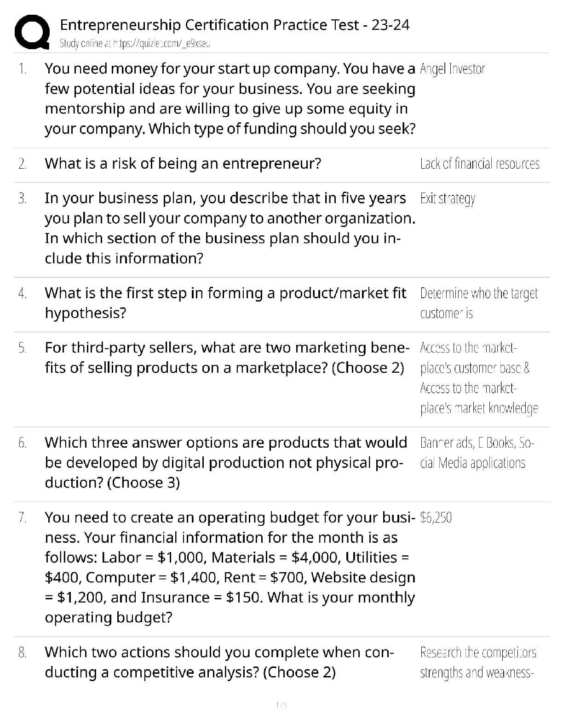
Task: Click the Entrepreneurship Certification Practice Test title
Action: (x=235, y=25)
